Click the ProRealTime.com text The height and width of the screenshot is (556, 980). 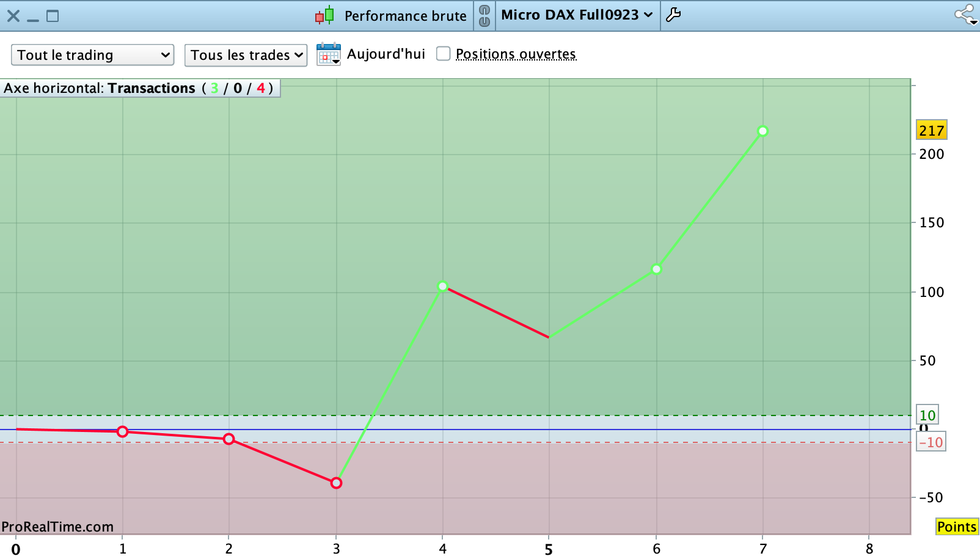[57, 527]
